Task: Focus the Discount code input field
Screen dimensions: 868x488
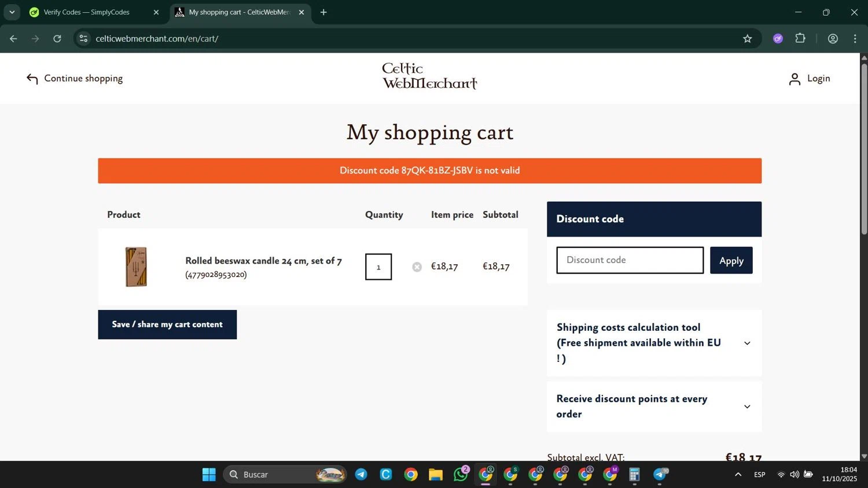Action: tap(630, 260)
